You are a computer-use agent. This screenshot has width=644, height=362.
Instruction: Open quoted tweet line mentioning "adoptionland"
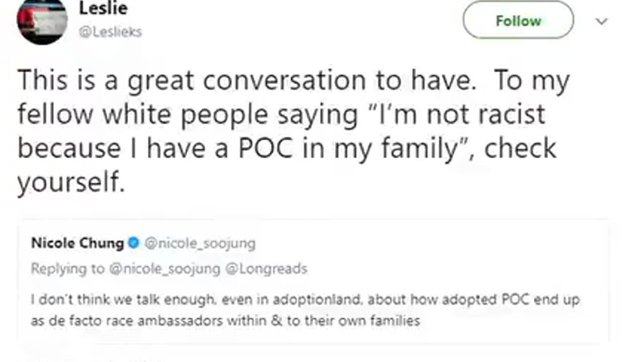coord(305,300)
